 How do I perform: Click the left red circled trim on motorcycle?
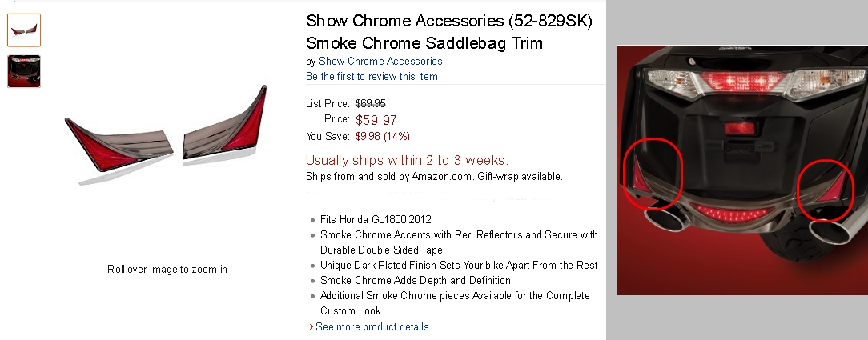click(x=653, y=171)
